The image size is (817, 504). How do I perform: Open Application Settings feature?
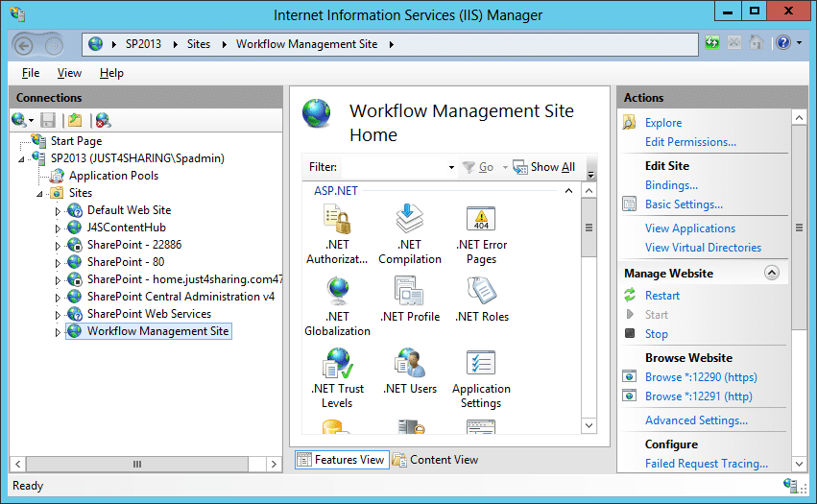481,363
